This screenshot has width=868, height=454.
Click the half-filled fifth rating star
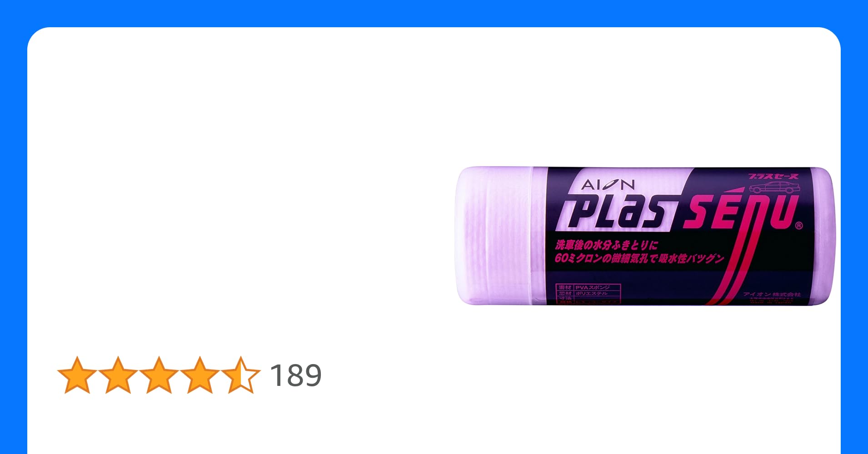click(x=241, y=375)
